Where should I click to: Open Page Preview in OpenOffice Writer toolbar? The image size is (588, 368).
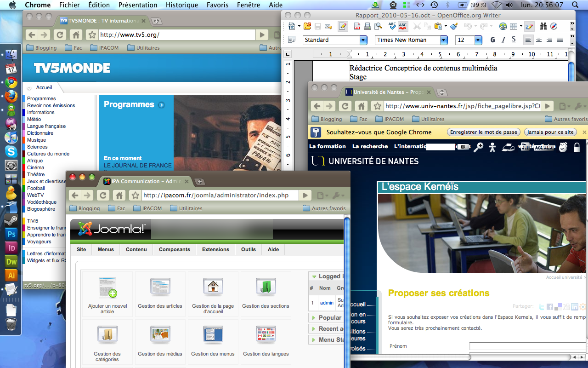coord(378,26)
